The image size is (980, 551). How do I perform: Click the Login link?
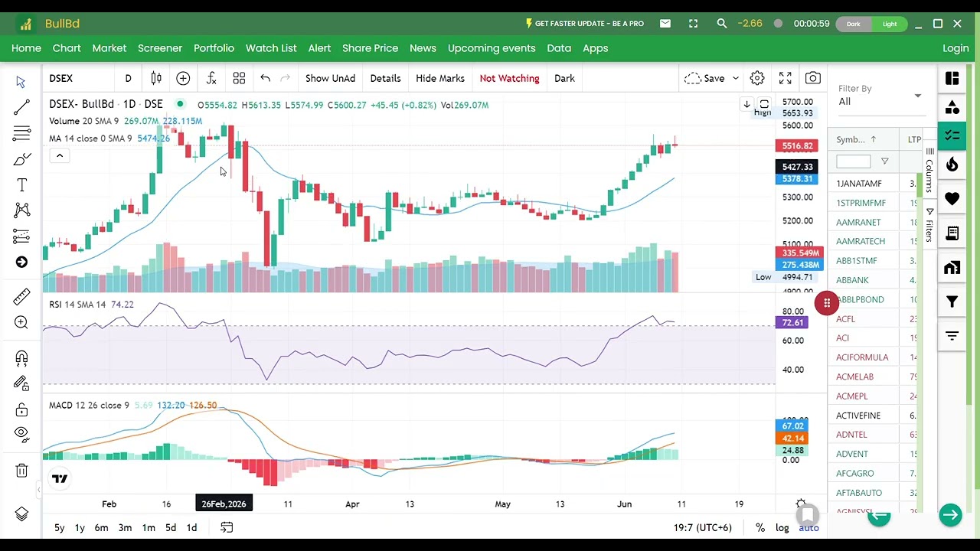(955, 48)
